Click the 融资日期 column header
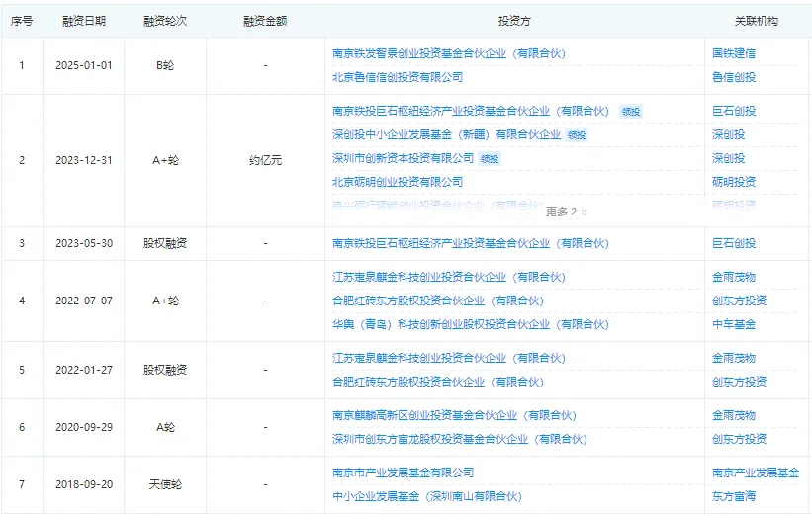 (84, 21)
